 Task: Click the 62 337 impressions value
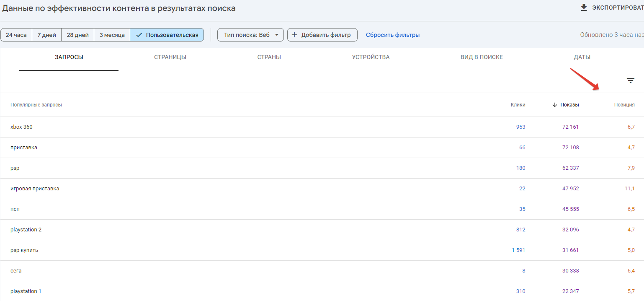coord(570,168)
